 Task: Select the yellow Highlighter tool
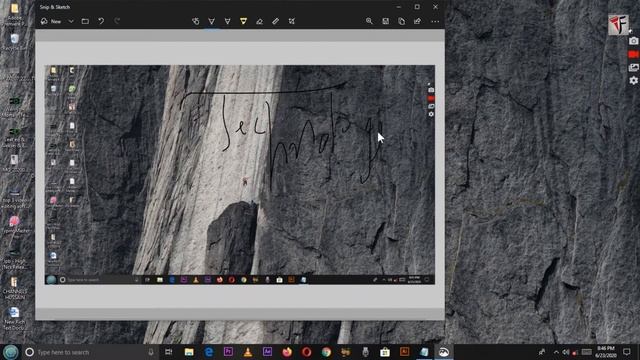243,21
